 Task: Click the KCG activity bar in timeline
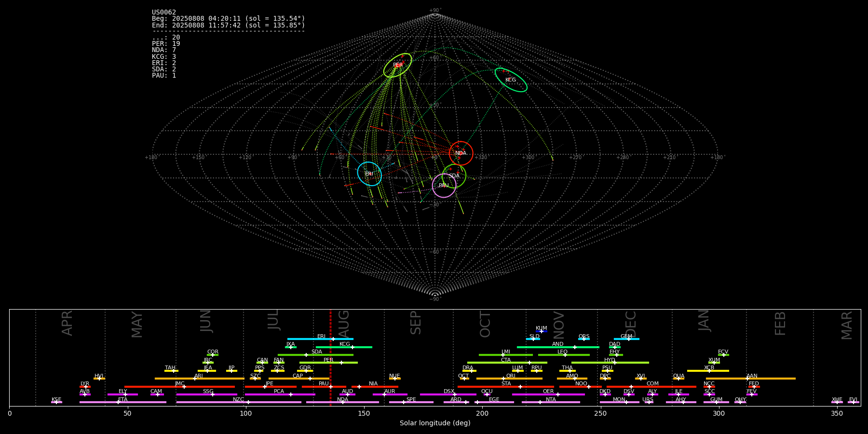(344, 347)
